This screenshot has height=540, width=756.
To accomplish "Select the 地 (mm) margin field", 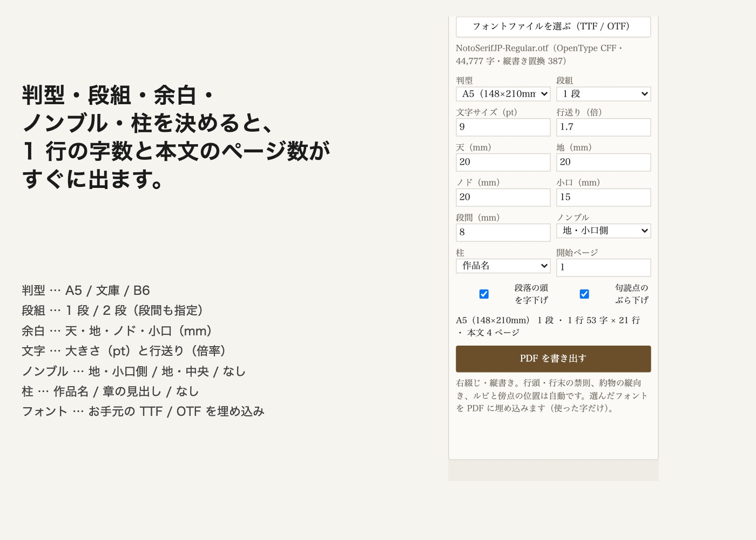I will [x=603, y=163].
